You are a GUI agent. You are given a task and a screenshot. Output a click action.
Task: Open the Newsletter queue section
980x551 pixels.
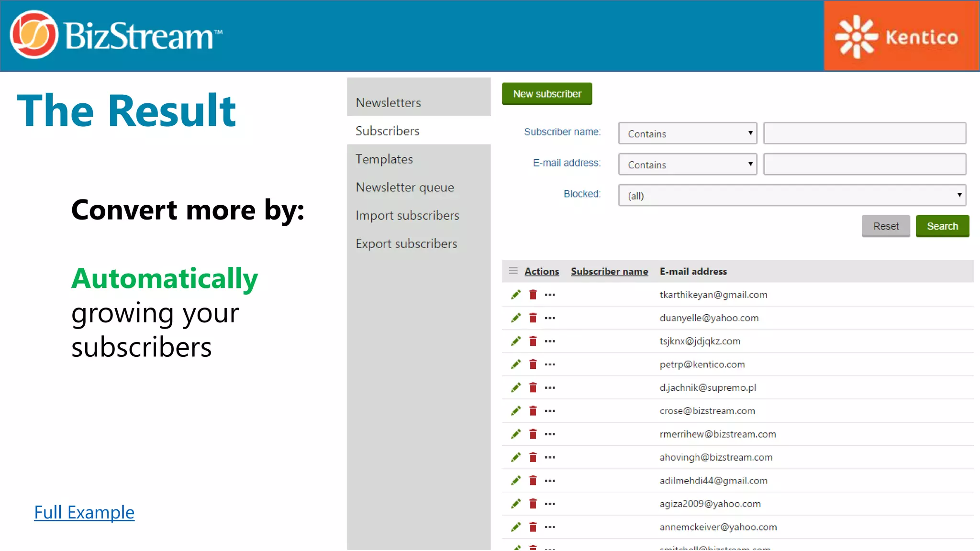[405, 187]
